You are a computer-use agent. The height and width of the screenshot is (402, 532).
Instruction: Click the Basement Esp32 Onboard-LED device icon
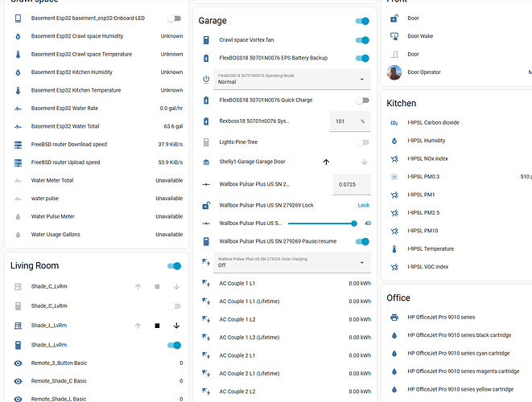(x=18, y=18)
